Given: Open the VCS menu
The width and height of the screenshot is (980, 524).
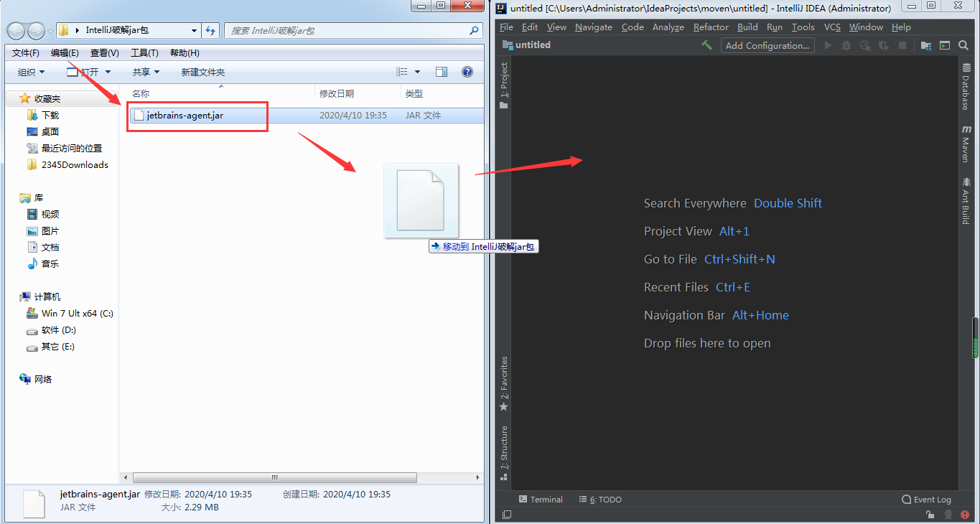Looking at the screenshot, I should (832, 27).
